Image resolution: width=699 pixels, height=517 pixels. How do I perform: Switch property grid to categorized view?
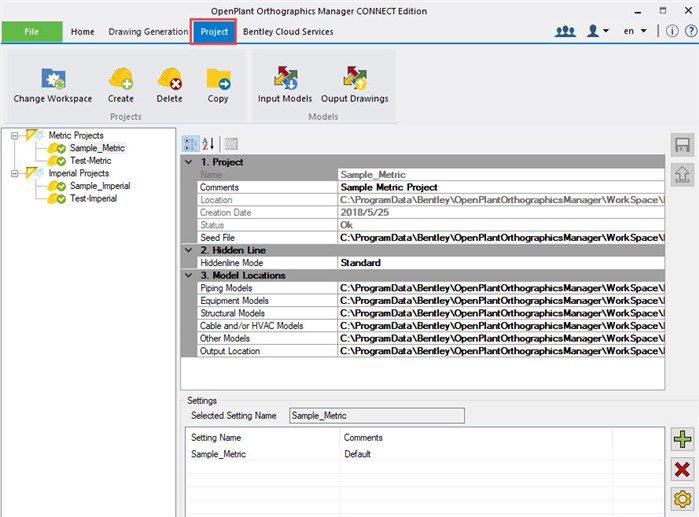point(190,144)
